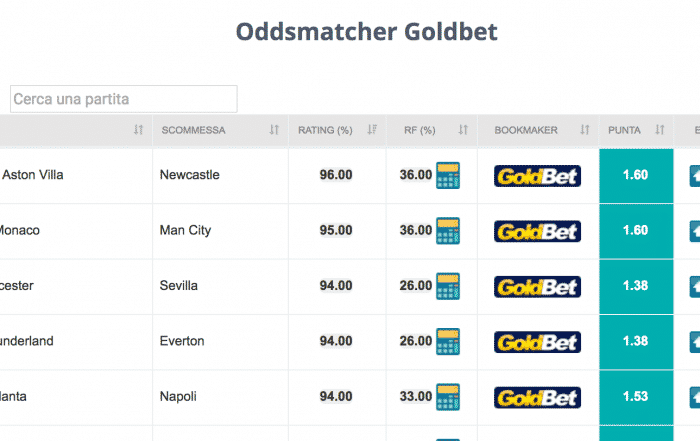Click the GoldBet logo in the Newcastle row
Viewport: 700px width, 441px height.
tap(538, 176)
